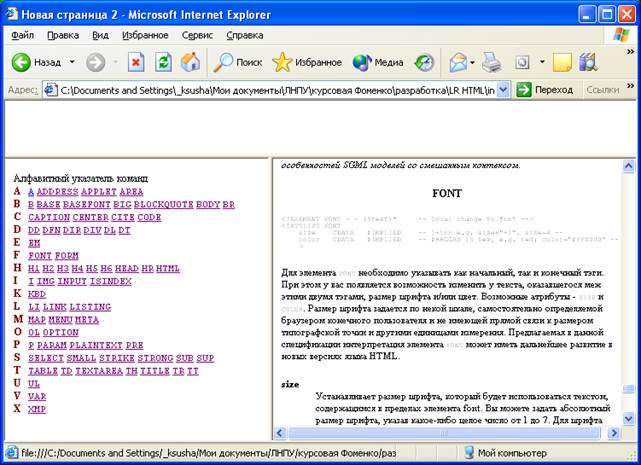The width and height of the screenshot is (641, 465).
Task: Click the horizontal scrollbar left arrow
Action: click(x=280, y=433)
